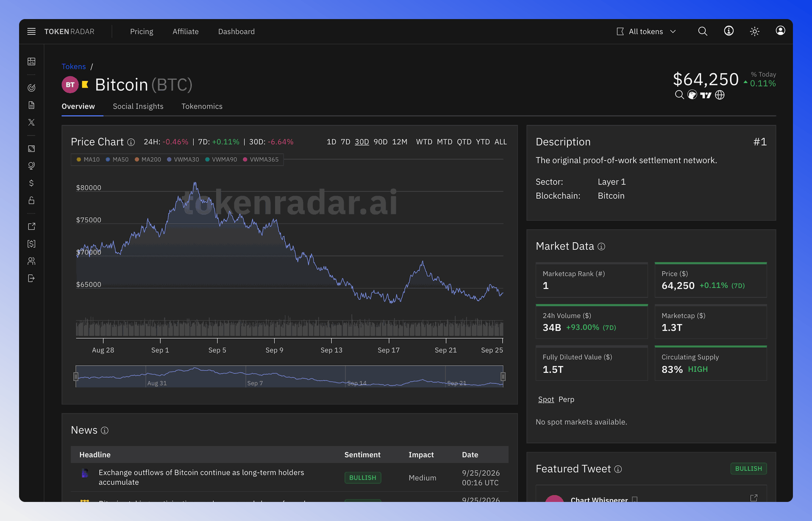
Task: Open the radar target icon in the sidebar
Action: coord(31,88)
